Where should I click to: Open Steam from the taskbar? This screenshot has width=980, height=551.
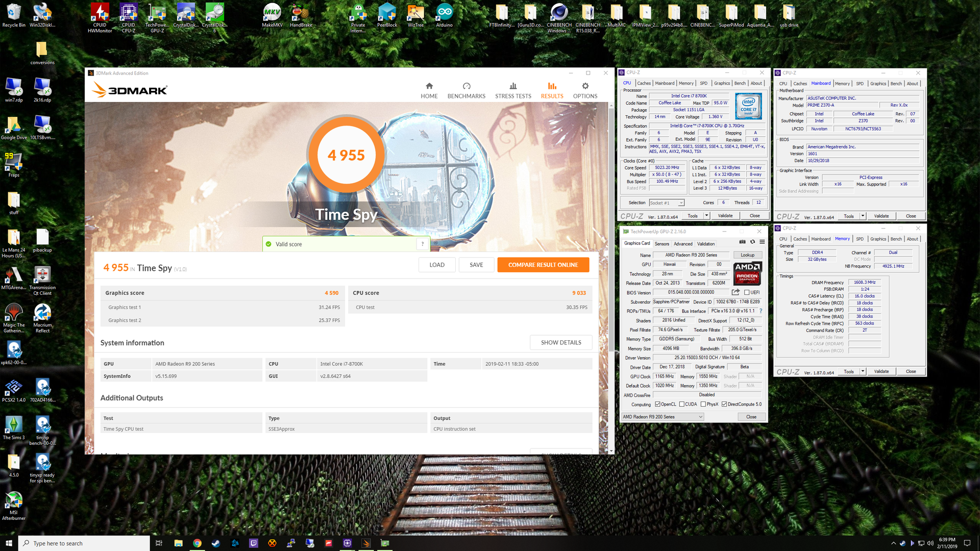pyautogui.click(x=216, y=543)
